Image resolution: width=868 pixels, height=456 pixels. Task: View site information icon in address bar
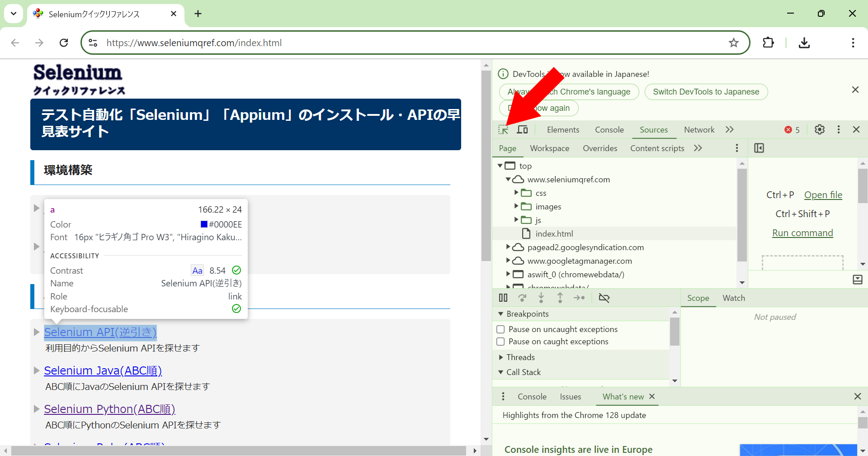[93, 43]
